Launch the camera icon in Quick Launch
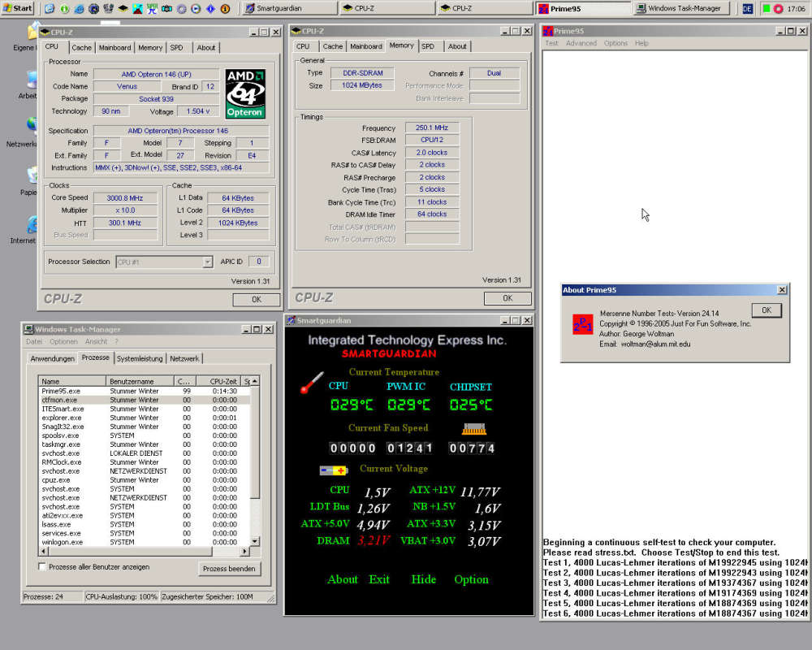This screenshot has width=812, height=650. tap(166, 9)
